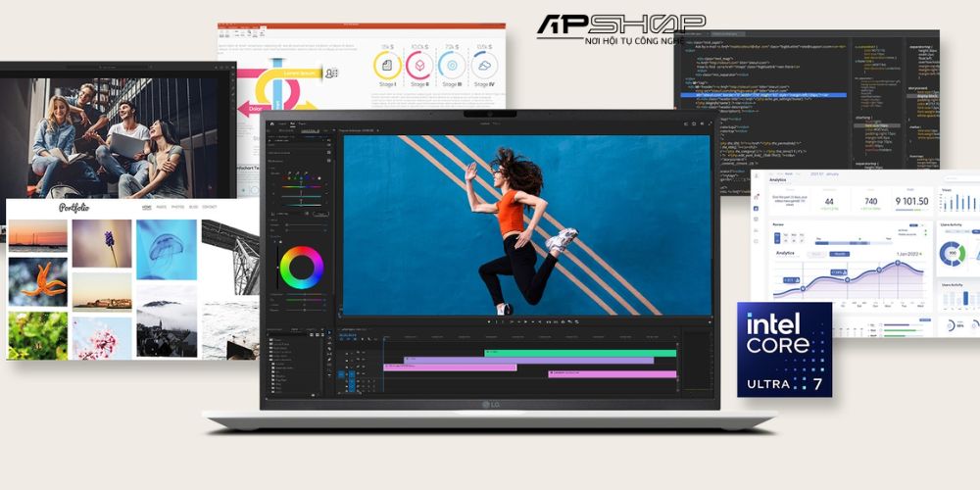Click the Portfolio script logo
Screen dimensions: 980x490
point(73,208)
